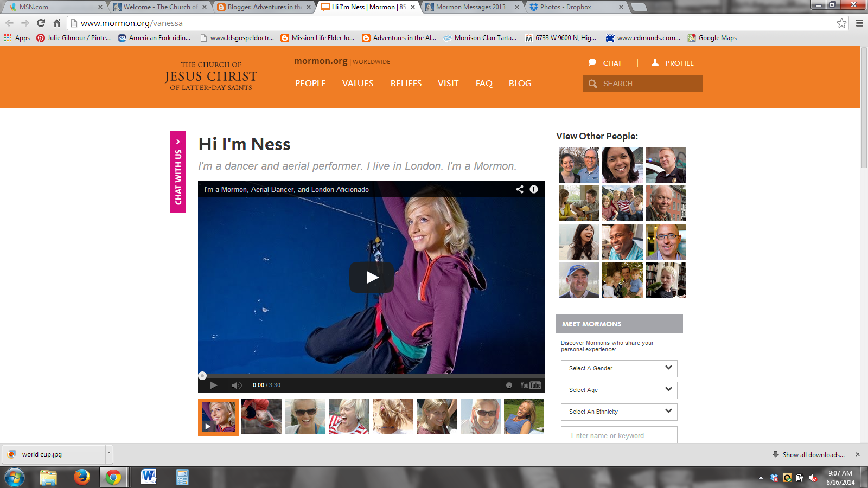Open the BELIEFS navigation menu
Viewport: 868px width, 488px height.
[406, 84]
